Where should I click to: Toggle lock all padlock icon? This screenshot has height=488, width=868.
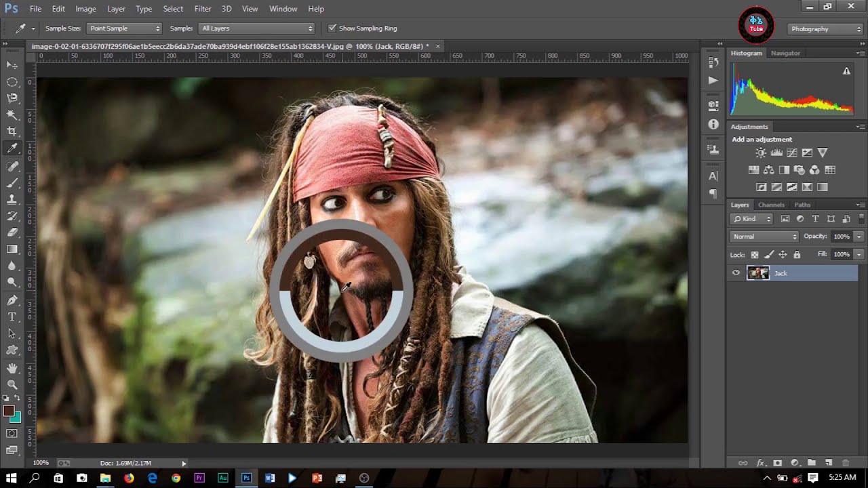[797, 255]
